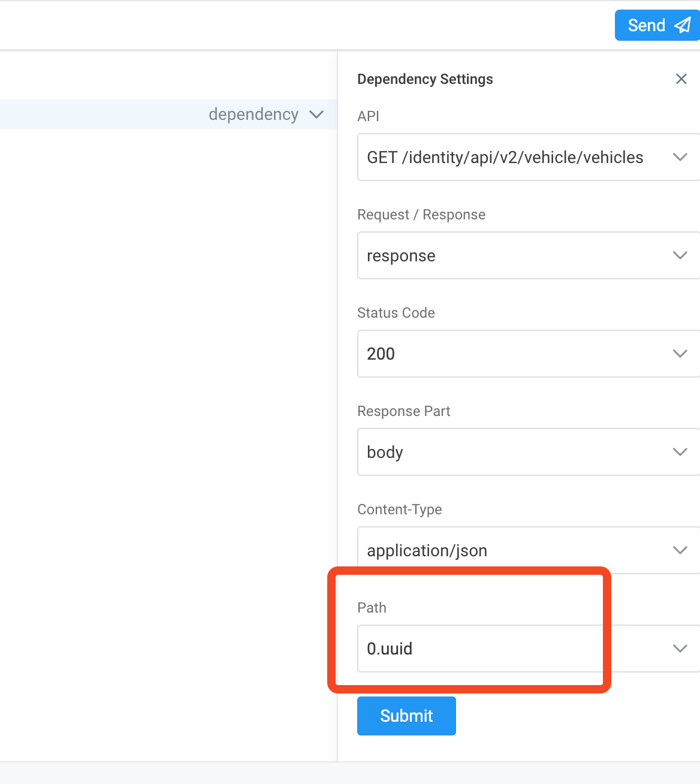
Task: Click the Request / Response label
Action: point(421,215)
